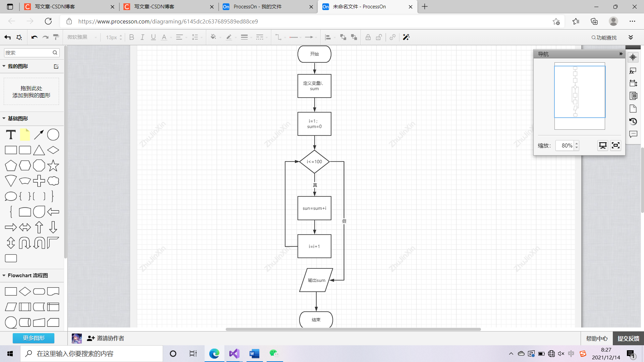Screen dimensions: 644x362
Task: Click the insert link chain icon
Action: pyautogui.click(x=392, y=37)
